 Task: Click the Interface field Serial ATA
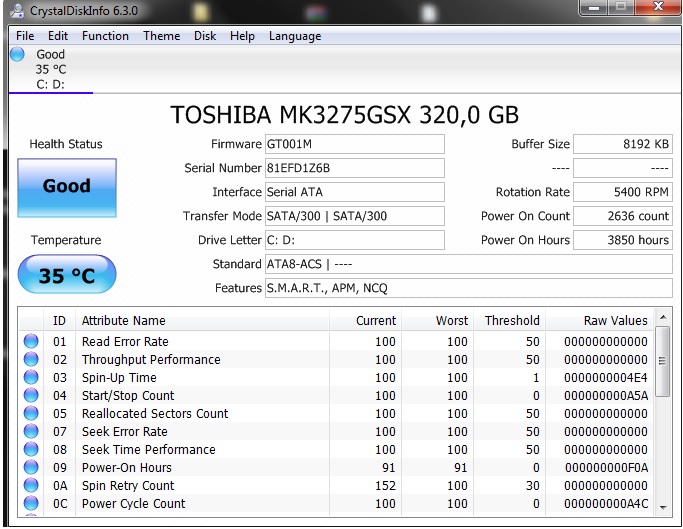(x=355, y=192)
